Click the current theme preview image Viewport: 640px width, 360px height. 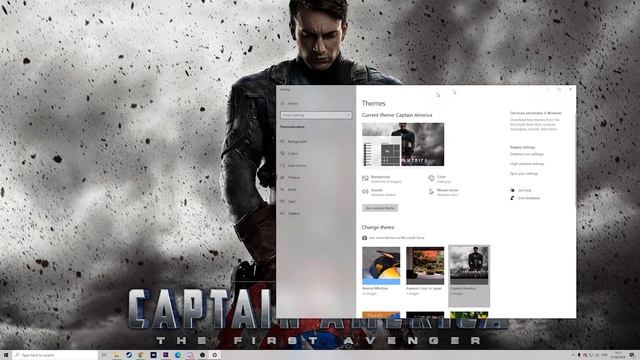click(x=403, y=144)
